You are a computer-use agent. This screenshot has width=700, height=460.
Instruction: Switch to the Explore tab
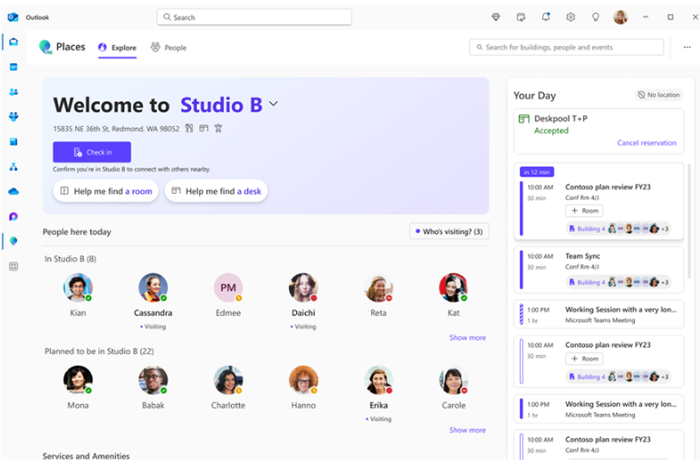117,47
